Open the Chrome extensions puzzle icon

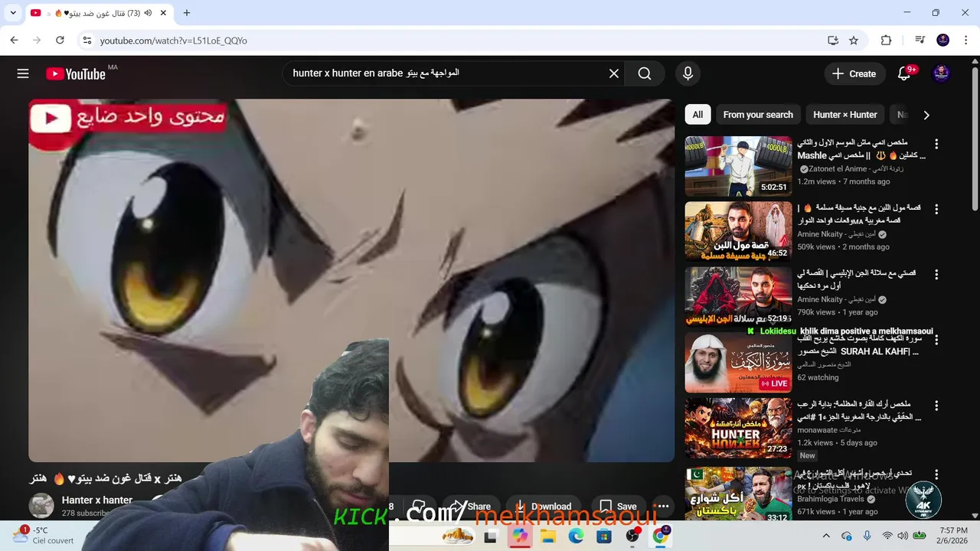click(887, 41)
